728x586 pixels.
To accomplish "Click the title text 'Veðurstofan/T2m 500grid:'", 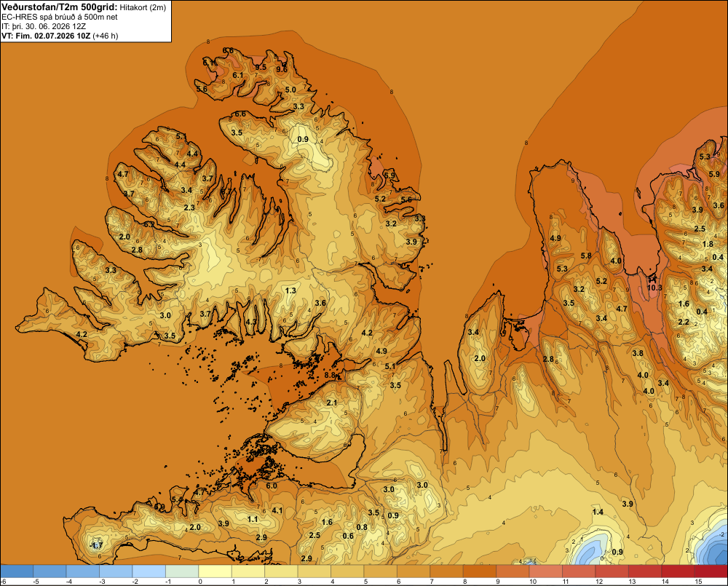I will tap(60, 7).
